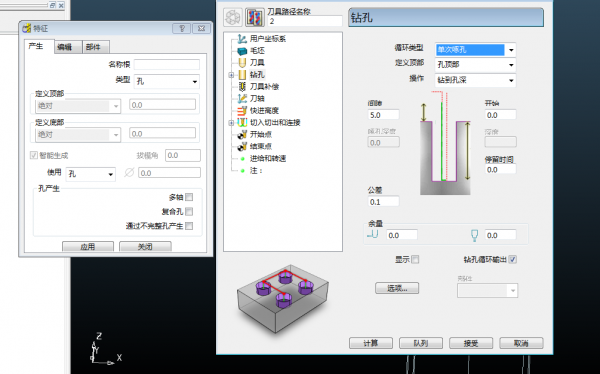
Task: Click the 取消 button
Action: 521,343
